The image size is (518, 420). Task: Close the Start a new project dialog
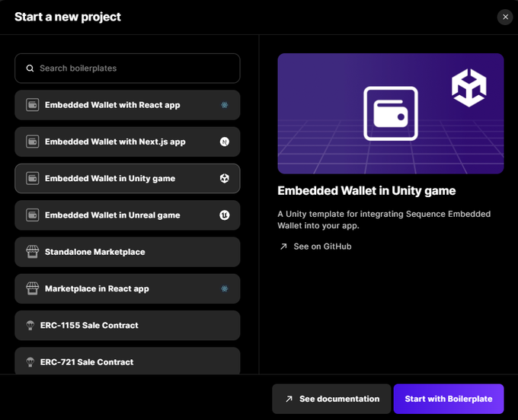pos(505,17)
